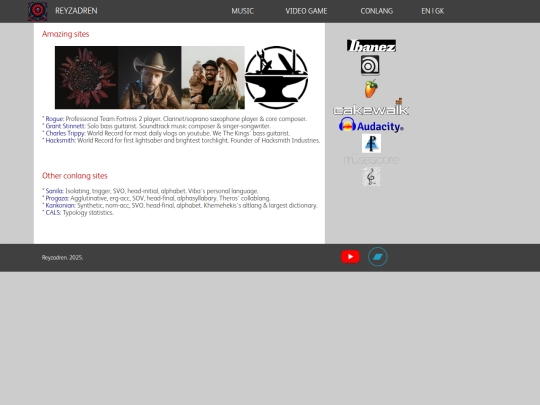Open the MuseScore logo
This screenshot has height=405, width=540.
click(371, 159)
